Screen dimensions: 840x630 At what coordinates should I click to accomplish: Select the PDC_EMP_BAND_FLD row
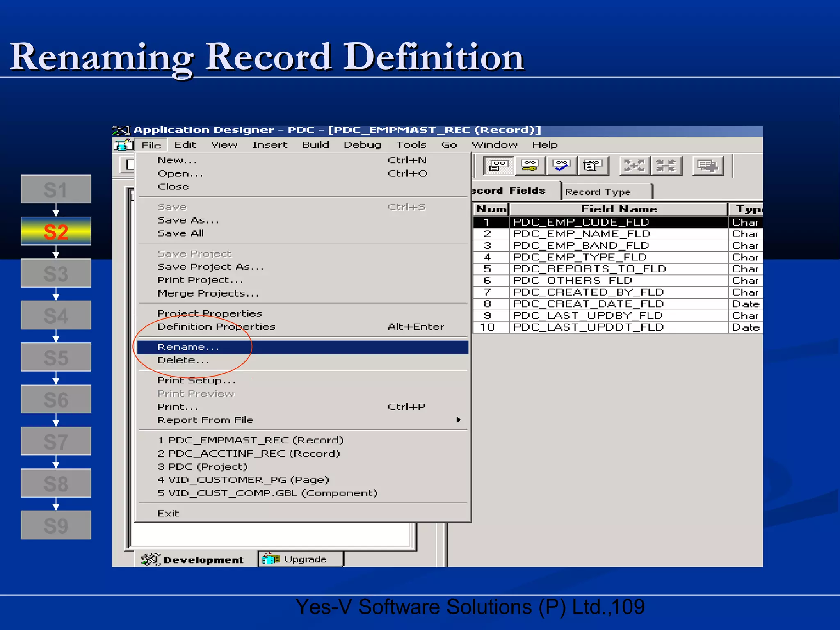tap(618, 246)
